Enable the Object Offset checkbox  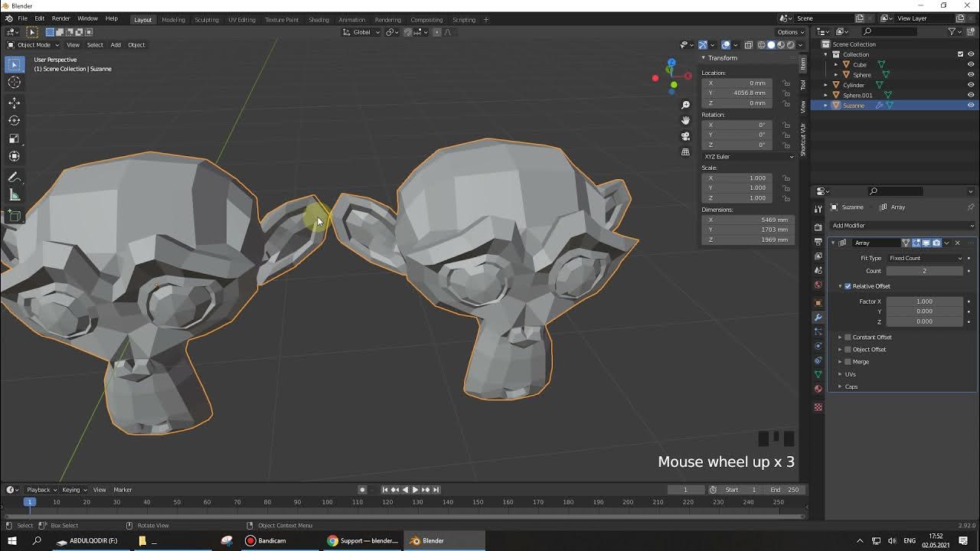pyautogui.click(x=848, y=350)
